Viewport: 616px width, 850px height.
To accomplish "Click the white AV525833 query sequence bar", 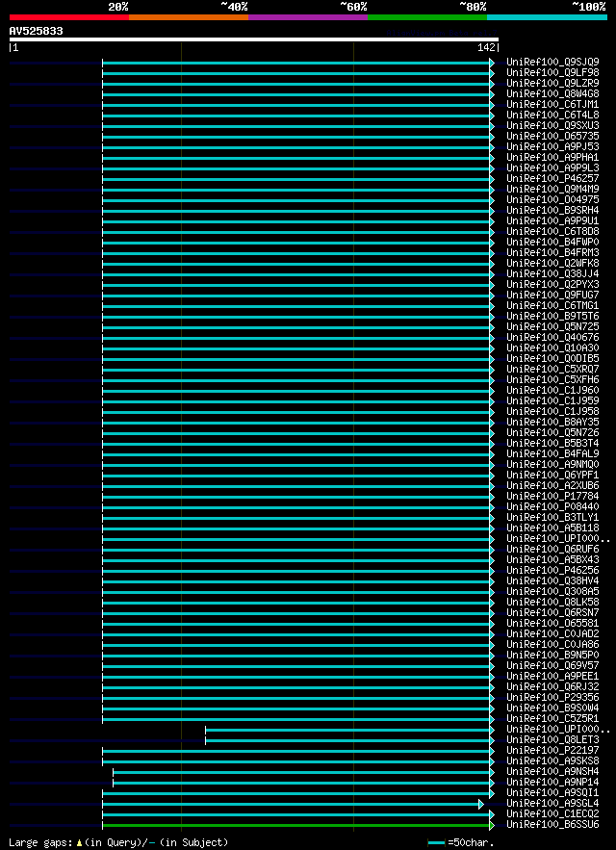I will (x=254, y=39).
